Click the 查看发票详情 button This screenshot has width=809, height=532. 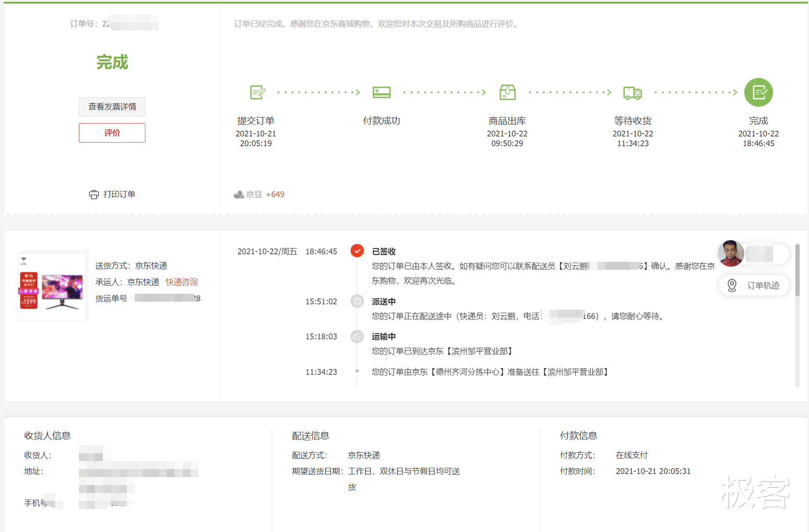click(x=112, y=107)
